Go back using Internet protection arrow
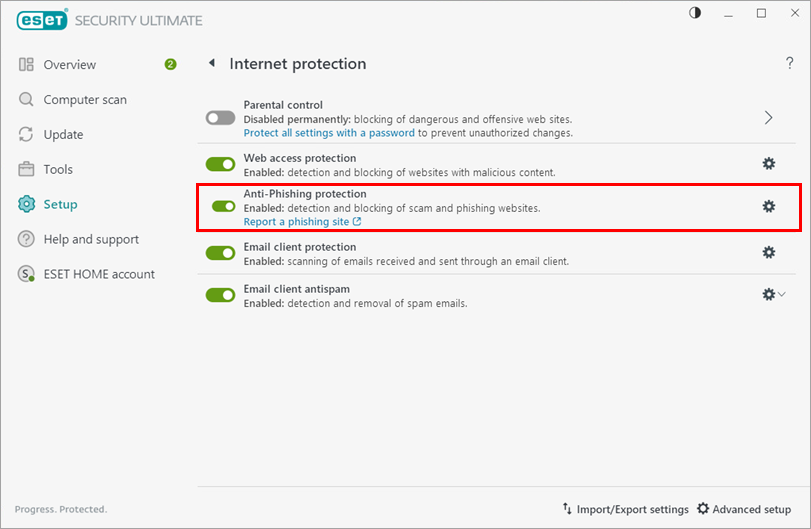Viewport: 811px width, 529px height. coord(211,64)
